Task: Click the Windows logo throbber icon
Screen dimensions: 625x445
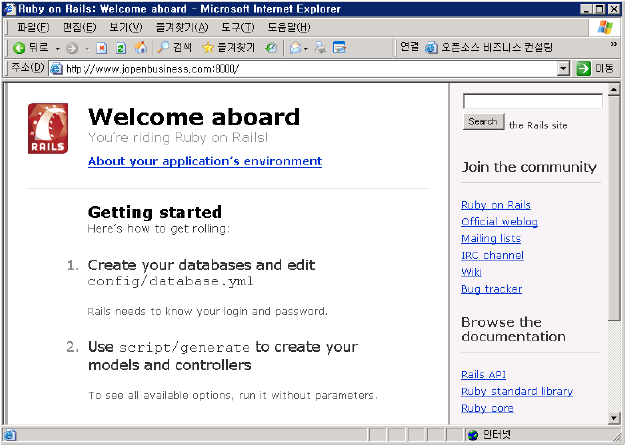Action: coord(605,27)
